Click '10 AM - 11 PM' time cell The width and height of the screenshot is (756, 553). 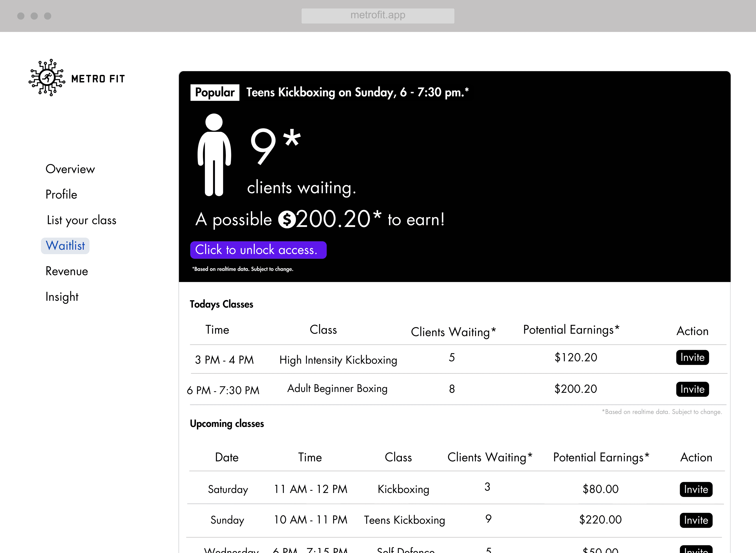pyautogui.click(x=310, y=520)
